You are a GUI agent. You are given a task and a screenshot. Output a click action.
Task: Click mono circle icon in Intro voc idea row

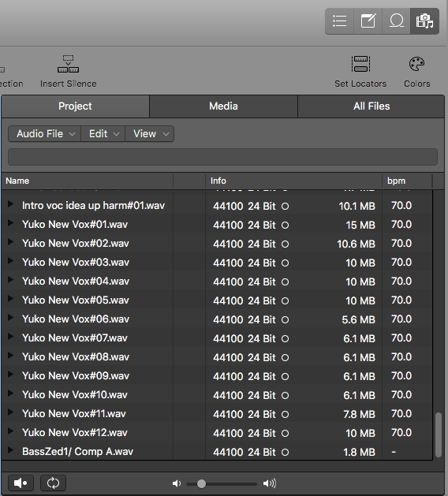pos(285,207)
